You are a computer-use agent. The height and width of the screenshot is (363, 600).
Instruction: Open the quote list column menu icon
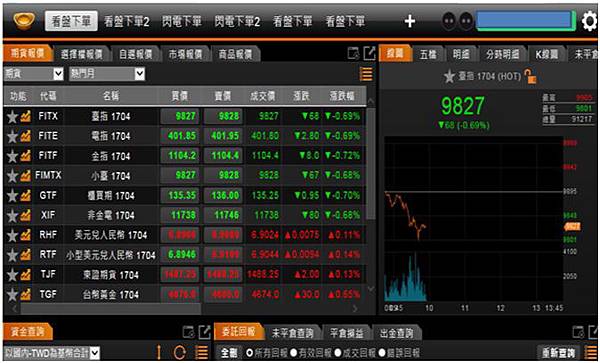coord(366,74)
